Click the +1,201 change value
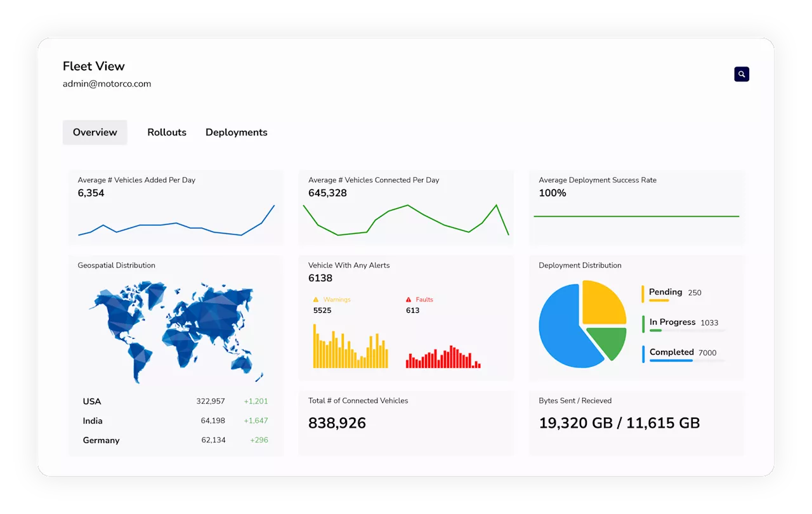 click(x=256, y=401)
